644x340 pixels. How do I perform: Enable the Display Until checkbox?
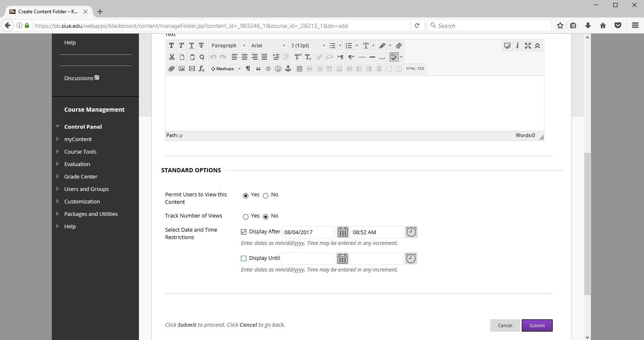point(244,259)
